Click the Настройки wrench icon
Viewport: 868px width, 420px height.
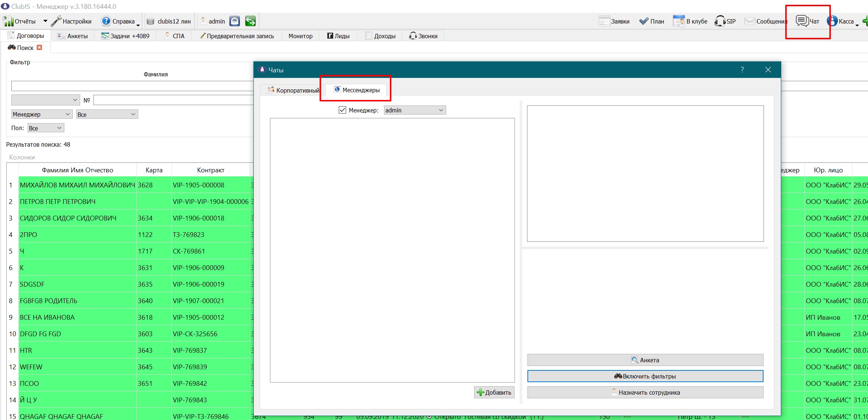(x=56, y=21)
